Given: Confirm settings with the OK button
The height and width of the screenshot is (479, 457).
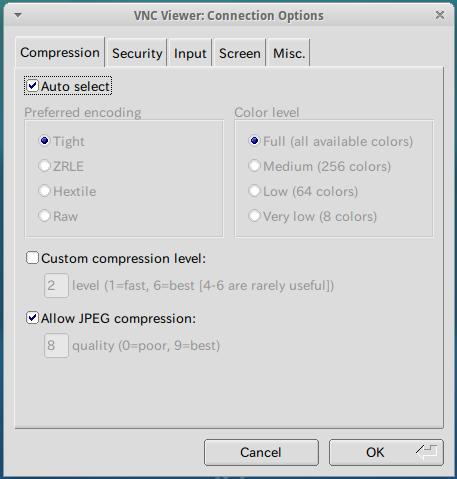Looking at the screenshot, I should (x=386, y=452).
